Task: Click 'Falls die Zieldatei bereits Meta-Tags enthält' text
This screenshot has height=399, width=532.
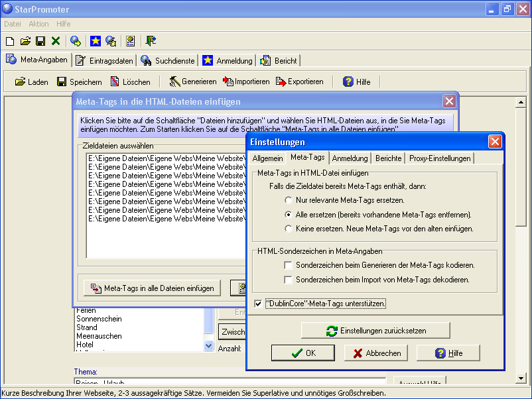Action: coord(348,186)
